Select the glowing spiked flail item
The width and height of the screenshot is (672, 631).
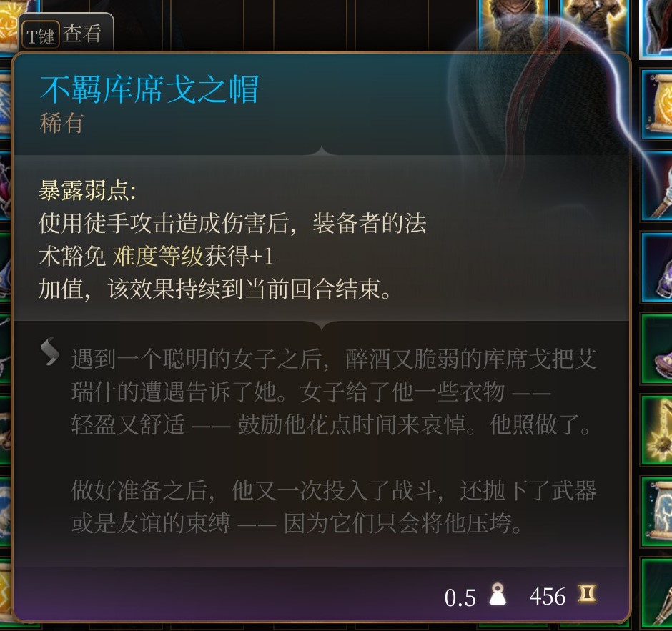tap(657, 429)
